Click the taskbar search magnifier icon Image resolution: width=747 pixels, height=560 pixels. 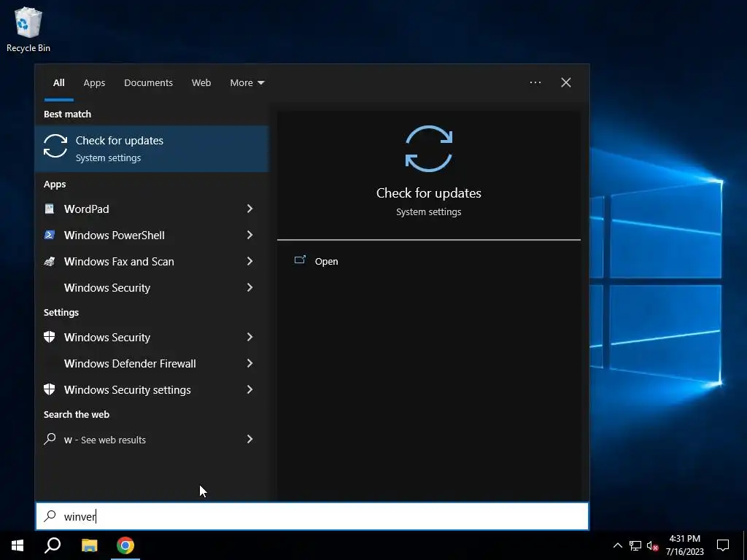tap(53, 545)
